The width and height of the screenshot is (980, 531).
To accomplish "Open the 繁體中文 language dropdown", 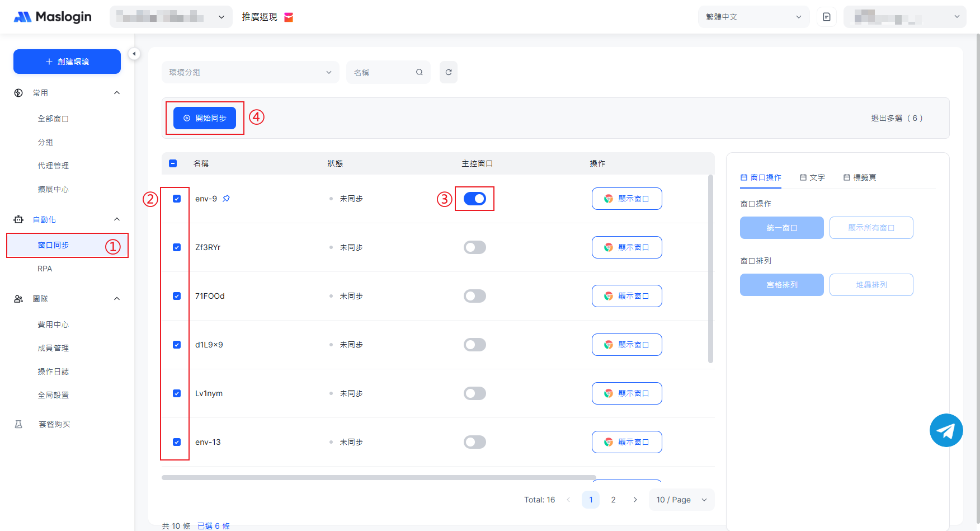I will pyautogui.click(x=753, y=17).
